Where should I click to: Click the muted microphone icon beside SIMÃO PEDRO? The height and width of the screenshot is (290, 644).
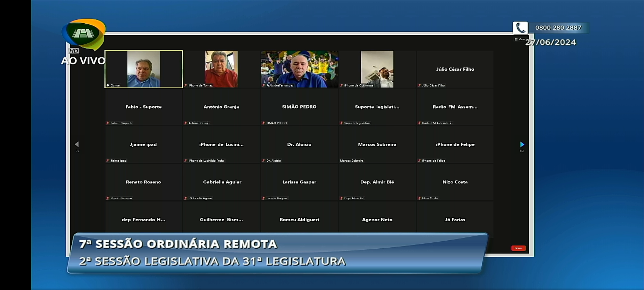tap(264, 123)
